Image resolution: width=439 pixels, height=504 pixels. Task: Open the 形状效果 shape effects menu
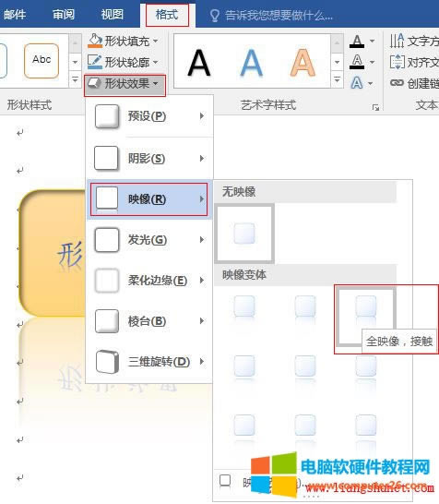(125, 84)
